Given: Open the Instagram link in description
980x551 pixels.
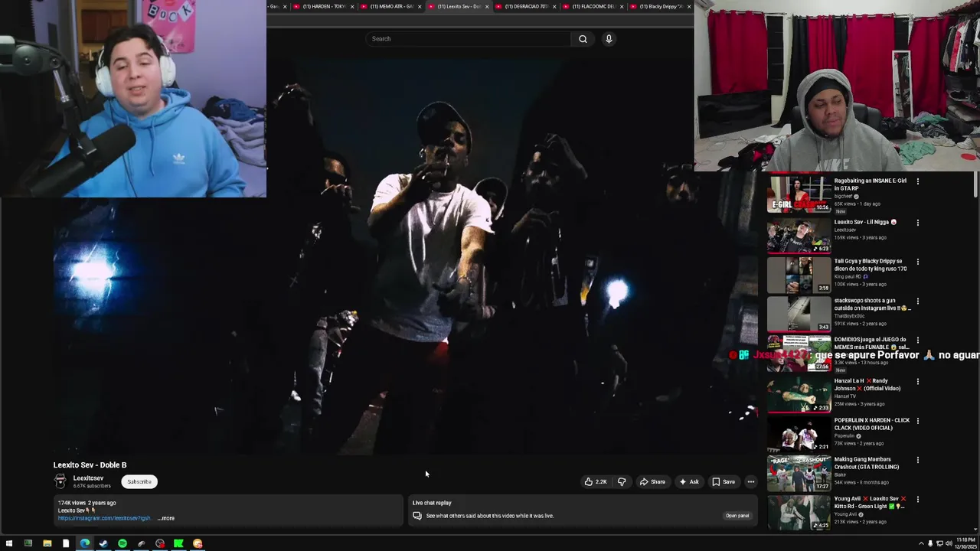Looking at the screenshot, I should pyautogui.click(x=105, y=518).
